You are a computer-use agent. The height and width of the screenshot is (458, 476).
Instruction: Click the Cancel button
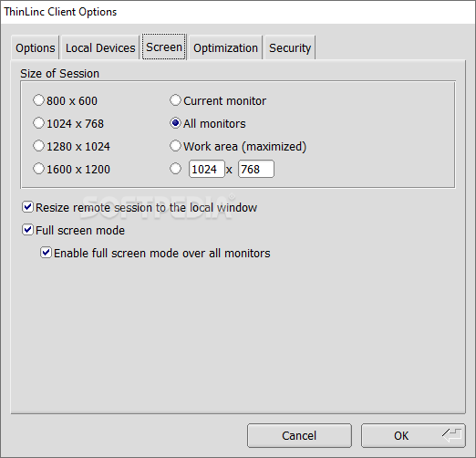pyautogui.click(x=299, y=435)
